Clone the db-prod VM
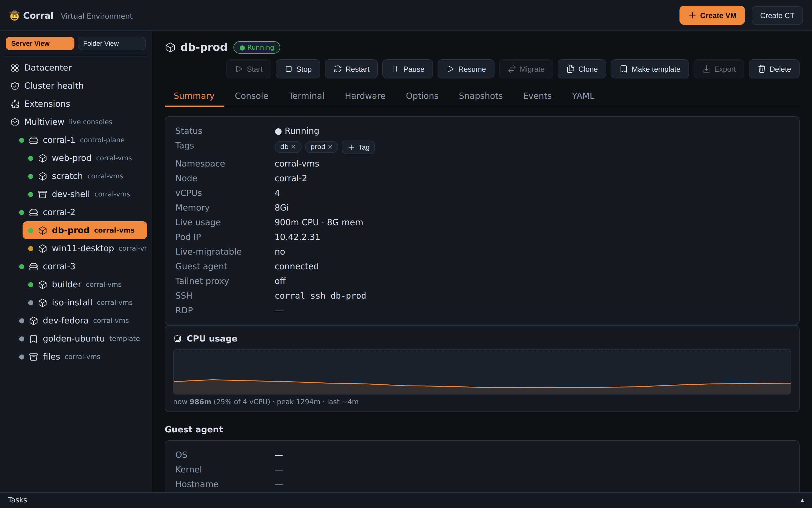812x508 pixels. (582, 69)
